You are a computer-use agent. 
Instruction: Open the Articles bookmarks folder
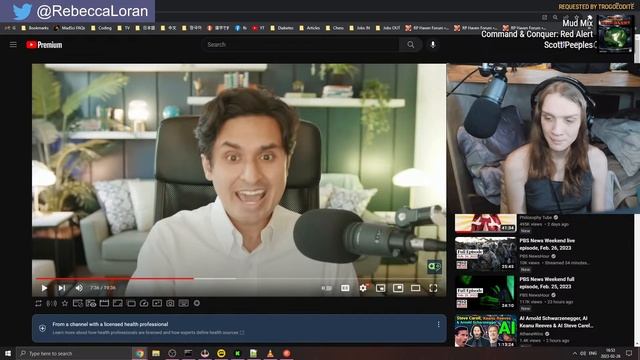(x=310, y=28)
